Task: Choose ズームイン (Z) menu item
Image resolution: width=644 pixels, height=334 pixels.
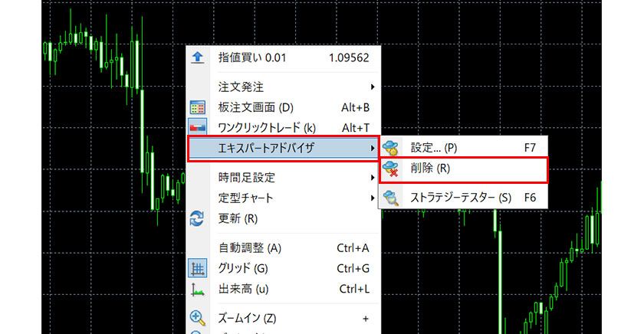Action: [x=284, y=318]
